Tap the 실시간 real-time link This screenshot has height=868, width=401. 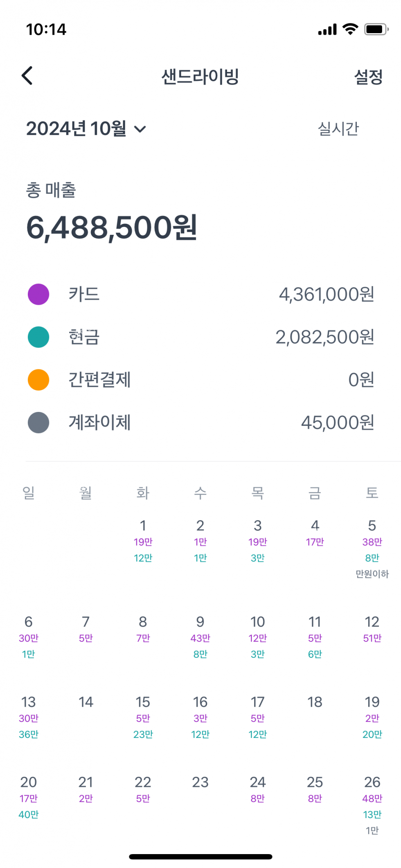click(338, 129)
